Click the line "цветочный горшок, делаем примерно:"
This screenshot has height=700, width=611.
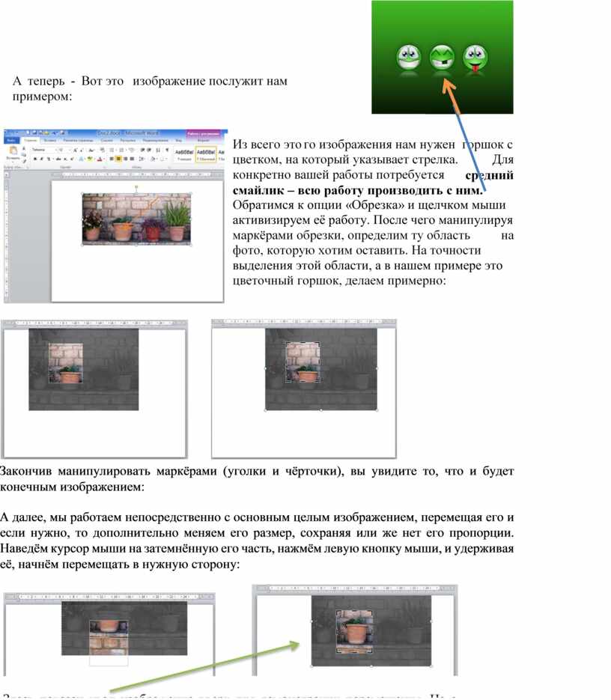pyautogui.click(x=339, y=281)
